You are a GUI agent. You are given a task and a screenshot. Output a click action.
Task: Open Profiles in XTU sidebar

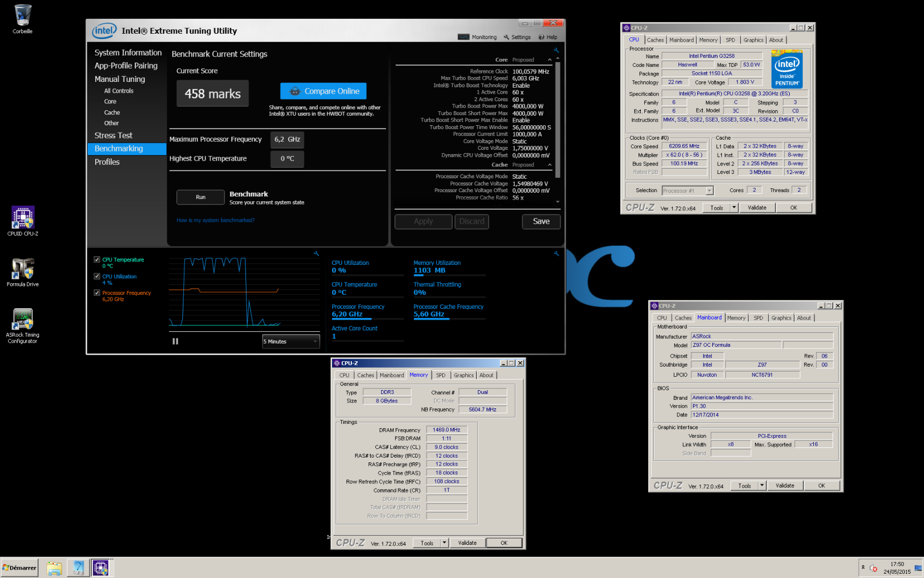tap(107, 162)
